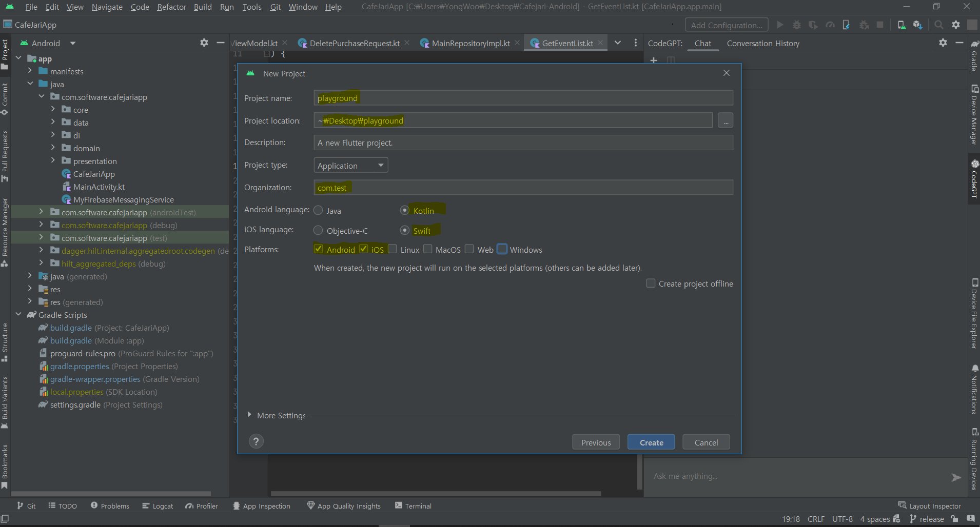Browse project location with ellipsis button
The image size is (980, 527).
726,120
